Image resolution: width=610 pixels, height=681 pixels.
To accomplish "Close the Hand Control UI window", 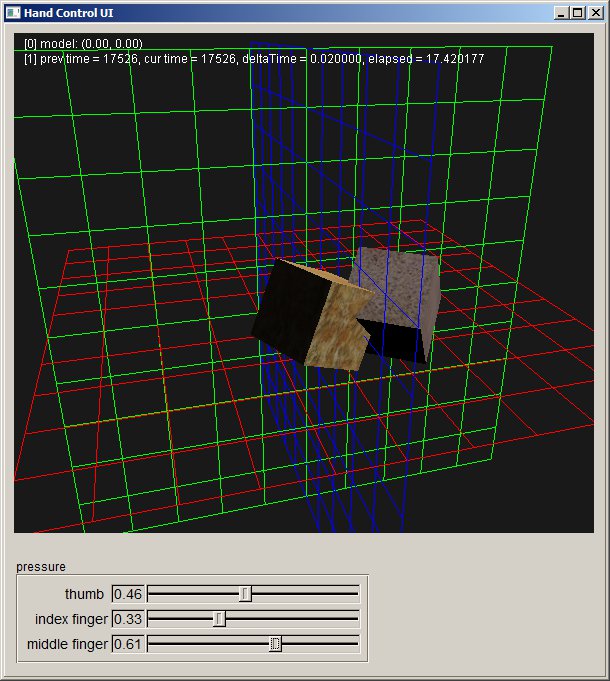I will tap(596, 13).
